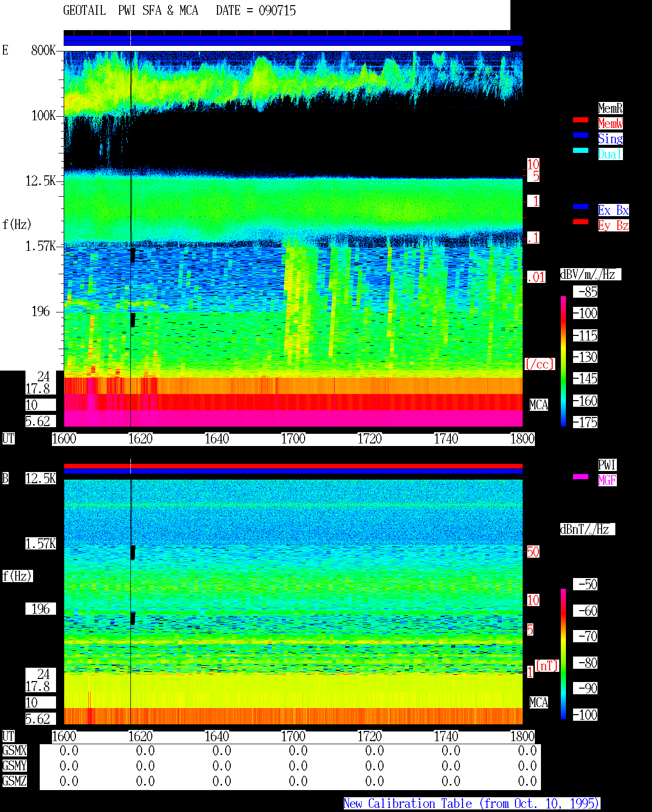Click the blue Sing legend swatch

click(581, 135)
